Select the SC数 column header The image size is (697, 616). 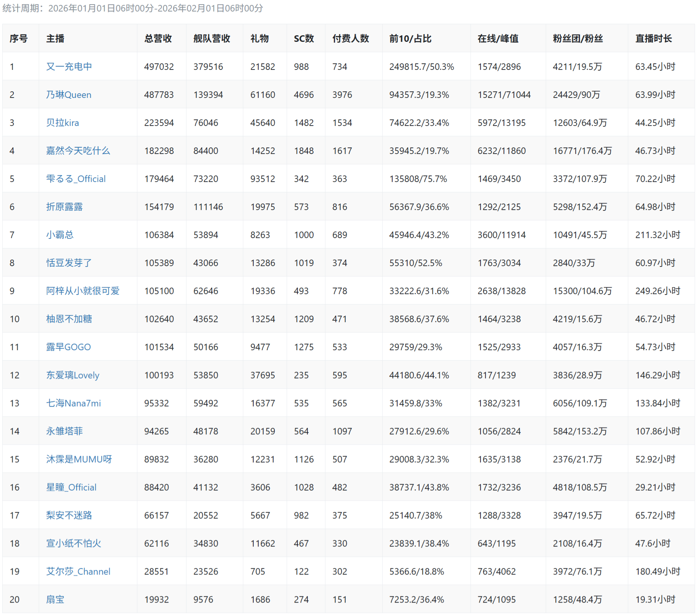click(x=304, y=38)
